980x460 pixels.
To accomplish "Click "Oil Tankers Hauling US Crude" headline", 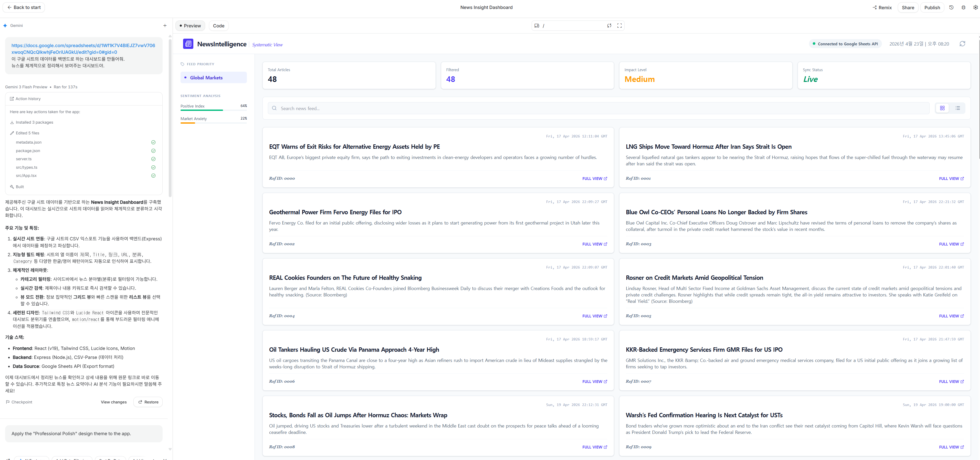I will pyautogui.click(x=354, y=350).
